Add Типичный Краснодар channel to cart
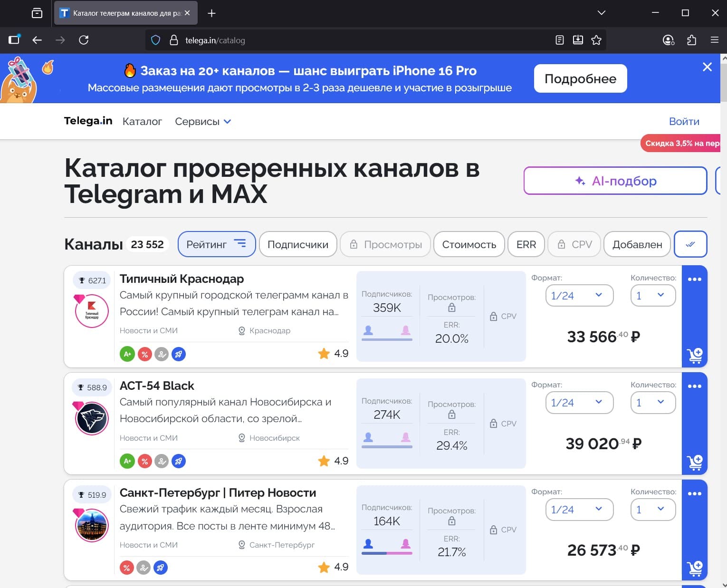The height and width of the screenshot is (588, 727). tap(694, 355)
